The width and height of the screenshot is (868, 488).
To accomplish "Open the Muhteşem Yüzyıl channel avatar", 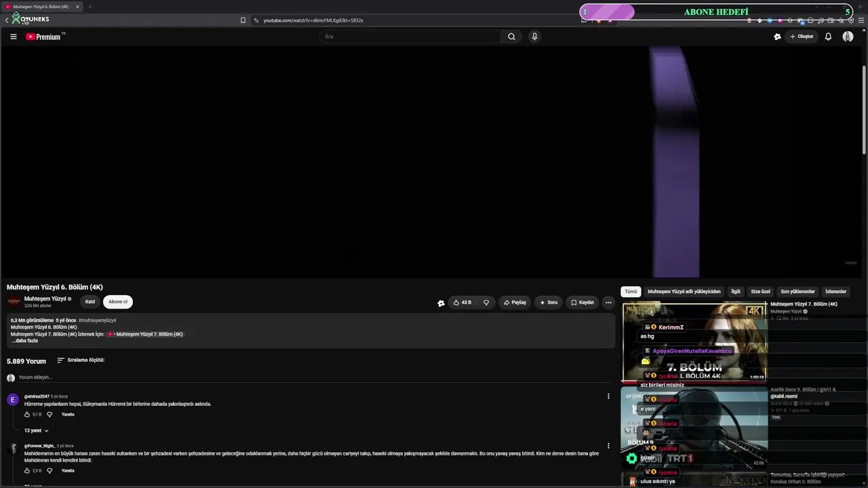I will tap(14, 302).
